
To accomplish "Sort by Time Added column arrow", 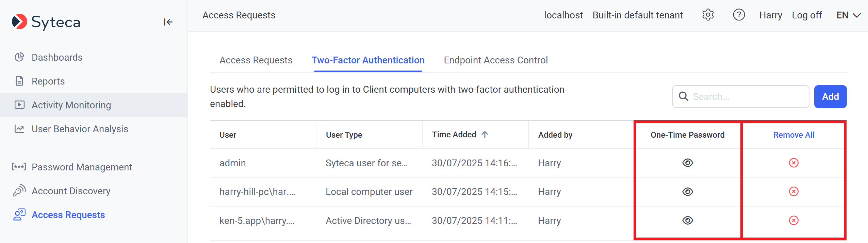I will point(485,135).
